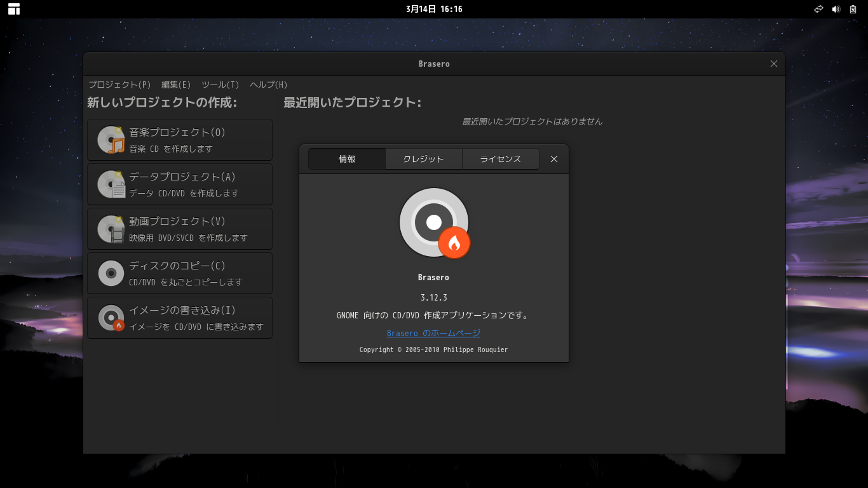Switch to the ライセンス tab

point(501,159)
